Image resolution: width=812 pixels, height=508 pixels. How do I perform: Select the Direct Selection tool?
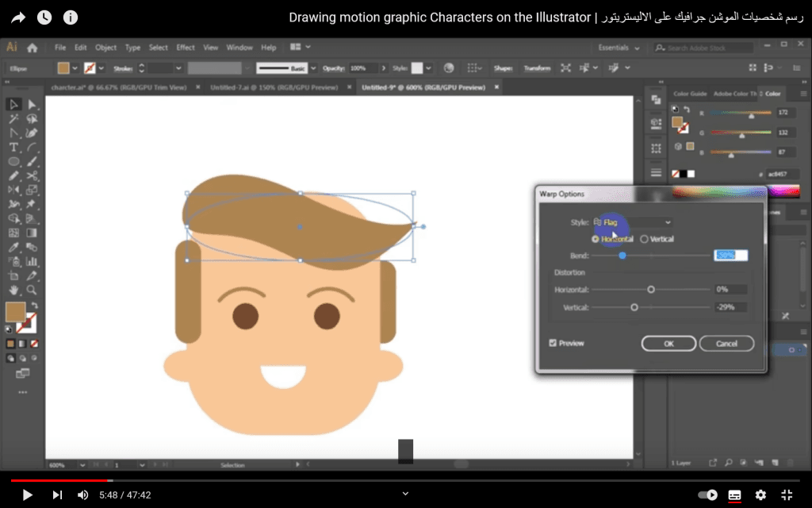32,104
